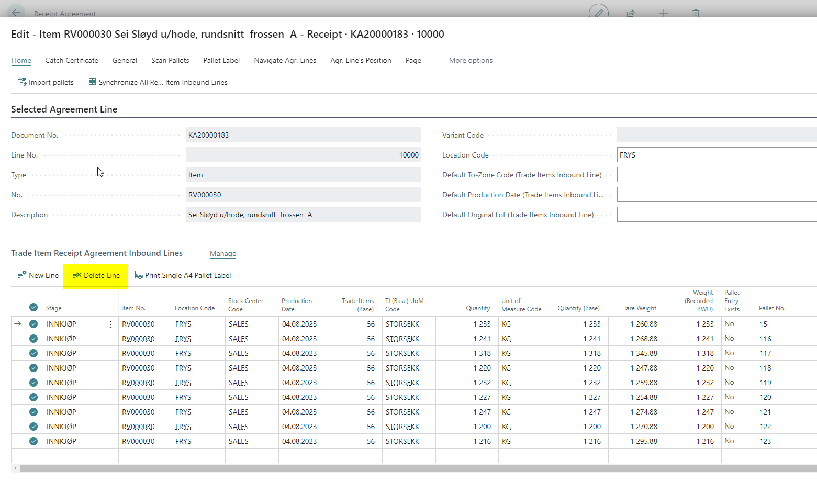This screenshot has width=817, height=504.
Task: Toggle the selection circle for pallet 120 row
Action: tap(33, 397)
